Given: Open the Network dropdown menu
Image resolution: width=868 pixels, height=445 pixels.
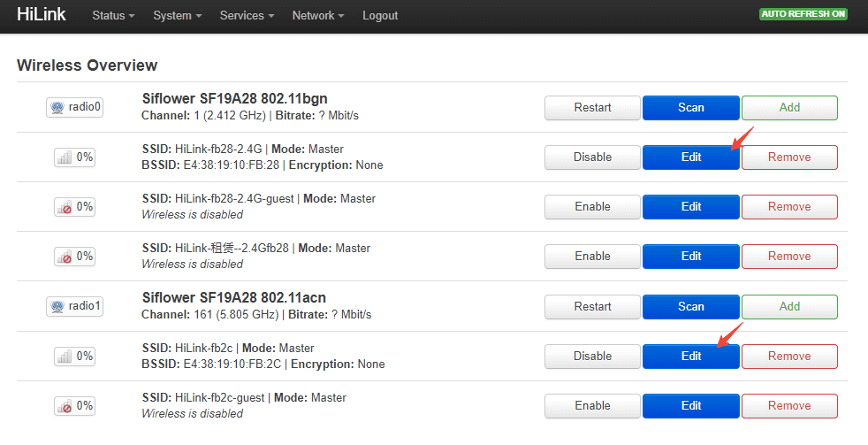Looking at the screenshot, I should click(x=317, y=16).
